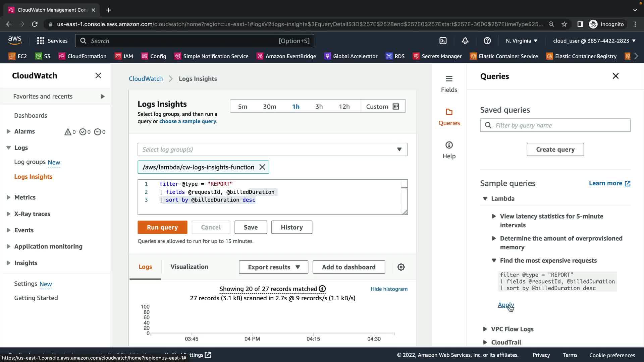The width and height of the screenshot is (644, 362).
Task: Open the AWS CloudShell icon
Action: [x=443, y=41]
